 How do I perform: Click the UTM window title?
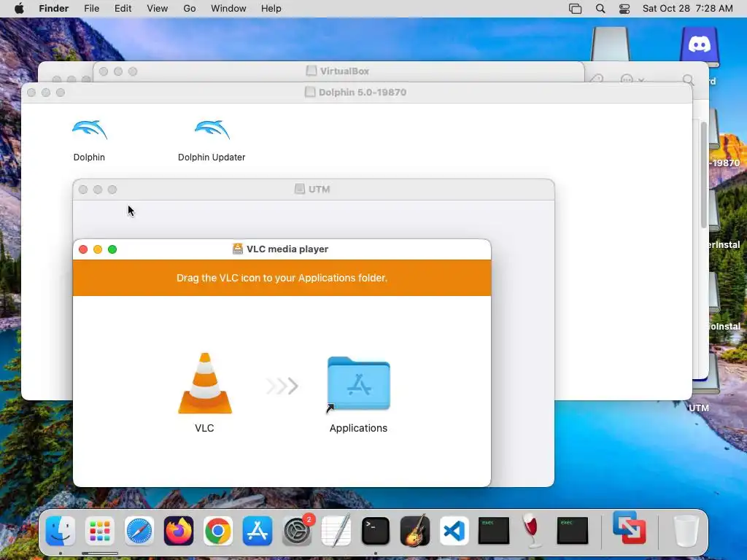click(319, 190)
